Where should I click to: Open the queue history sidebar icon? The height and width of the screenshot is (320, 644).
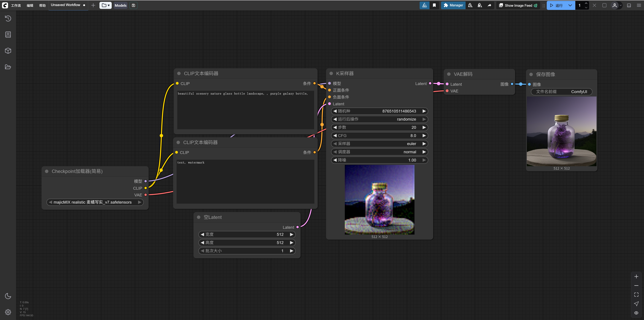(x=8, y=18)
